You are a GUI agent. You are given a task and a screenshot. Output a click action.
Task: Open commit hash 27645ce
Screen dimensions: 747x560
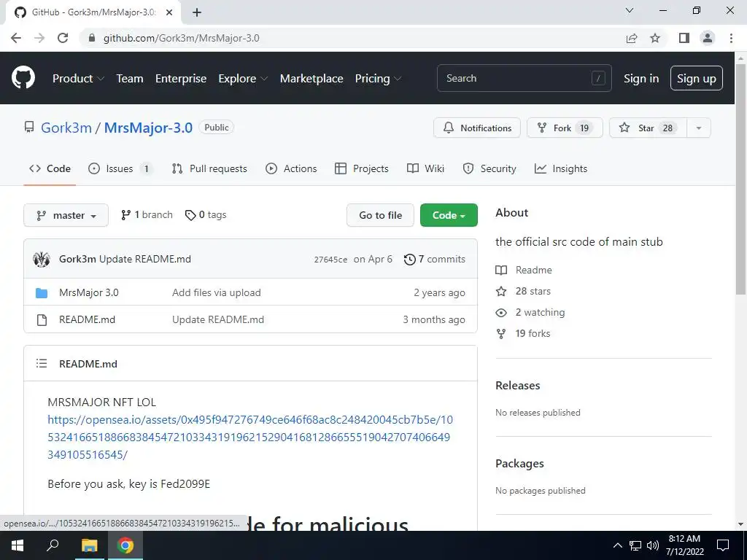tap(330, 260)
